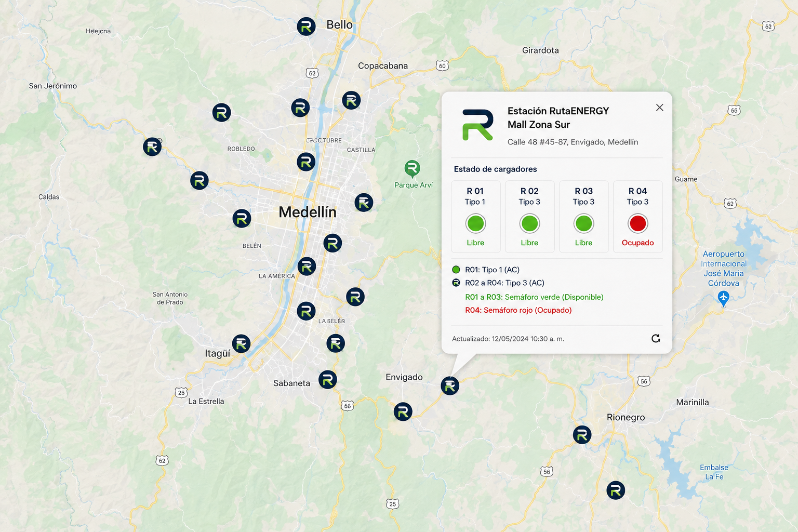Select the station marker beside Sabaneta
798x532 pixels.
[327, 380]
